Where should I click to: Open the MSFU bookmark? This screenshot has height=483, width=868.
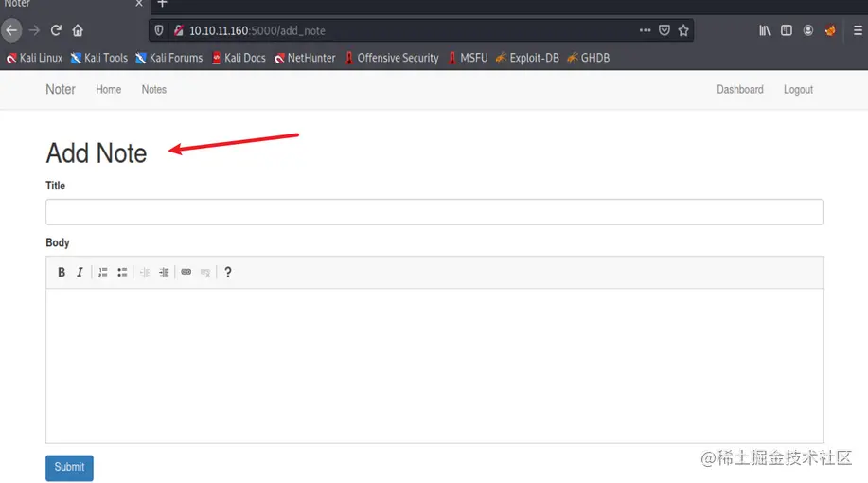468,58
